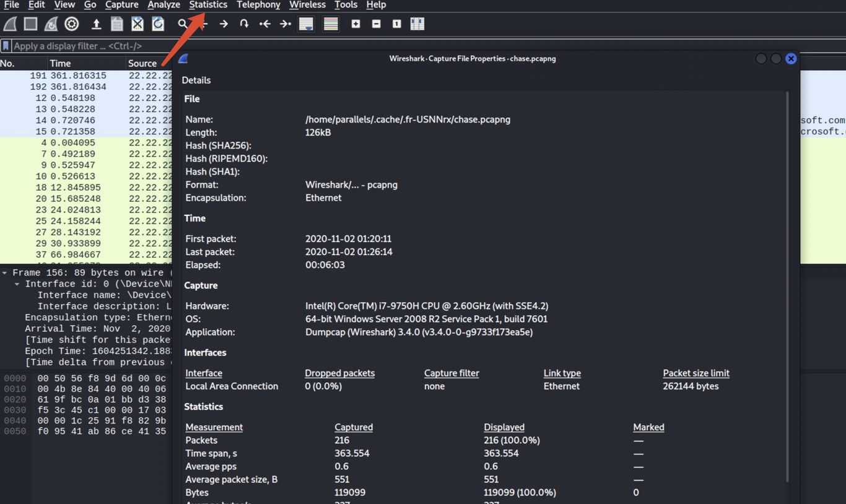Collapse the Interface id subtree
Image resolution: width=846 pixels, height=504 pixels.
click(17, 284)
